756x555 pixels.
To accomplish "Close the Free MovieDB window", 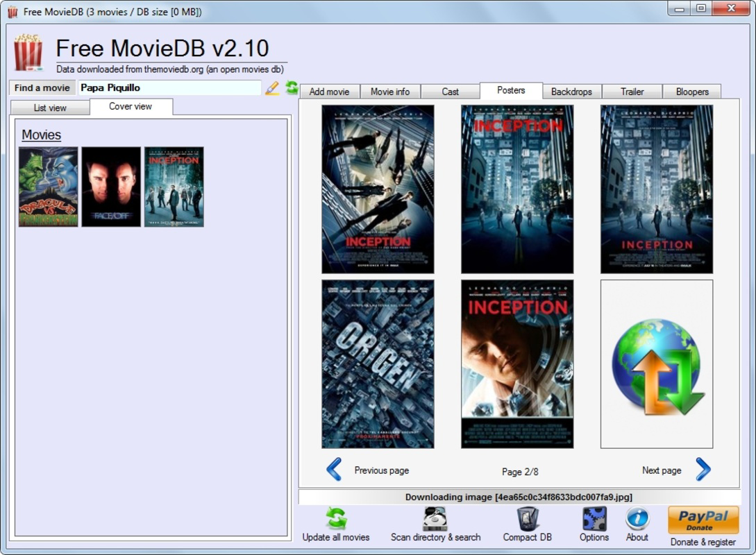I will (x=731, y=8).
